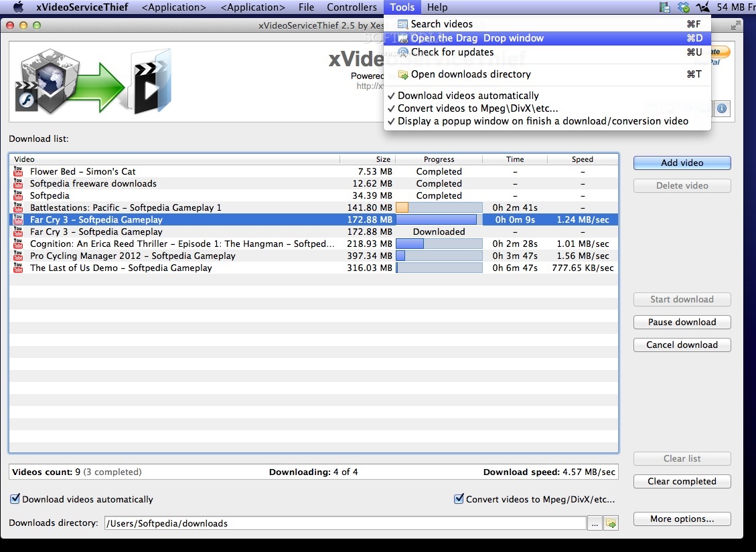This screenshot has height=552, width=756.
Task: Select Pro Cycling Manager 2012 row
Action: (314, 256)
